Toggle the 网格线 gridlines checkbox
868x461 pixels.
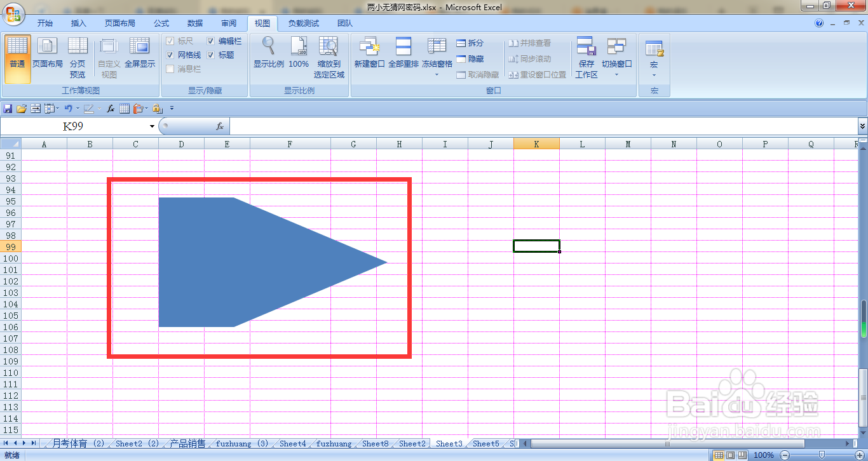(x=170, y=55)
